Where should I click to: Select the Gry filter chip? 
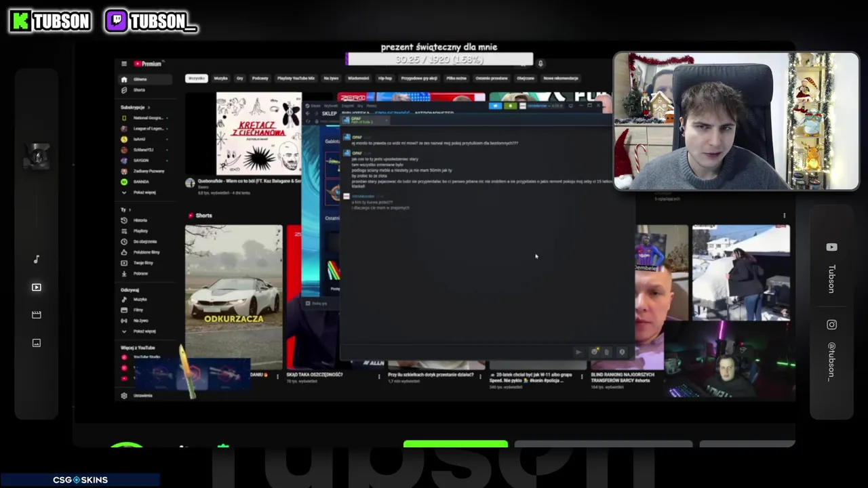pos(240,79)
